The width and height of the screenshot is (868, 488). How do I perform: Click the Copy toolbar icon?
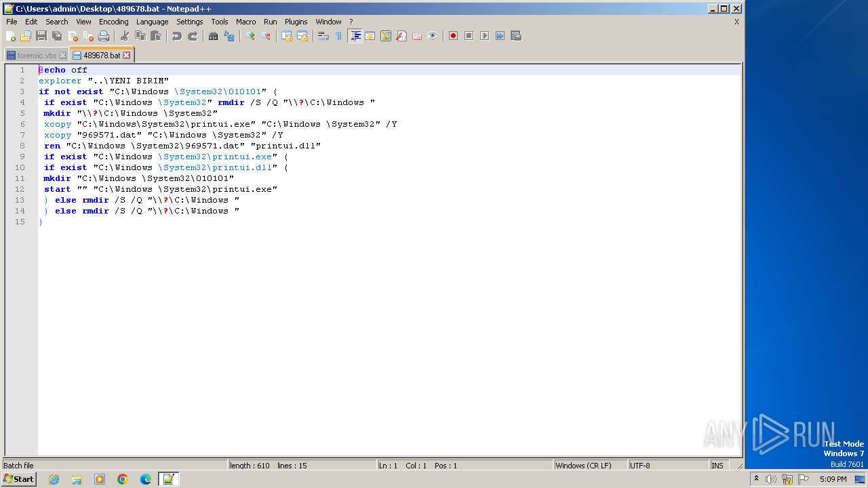coord(140,36)
